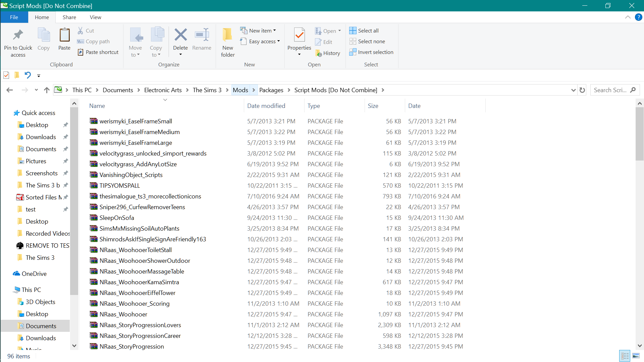Select the werismyki_EaselFrameSmall file
Image resolution: width=644 pixels, height=362 pixels.
coord(136,121)
